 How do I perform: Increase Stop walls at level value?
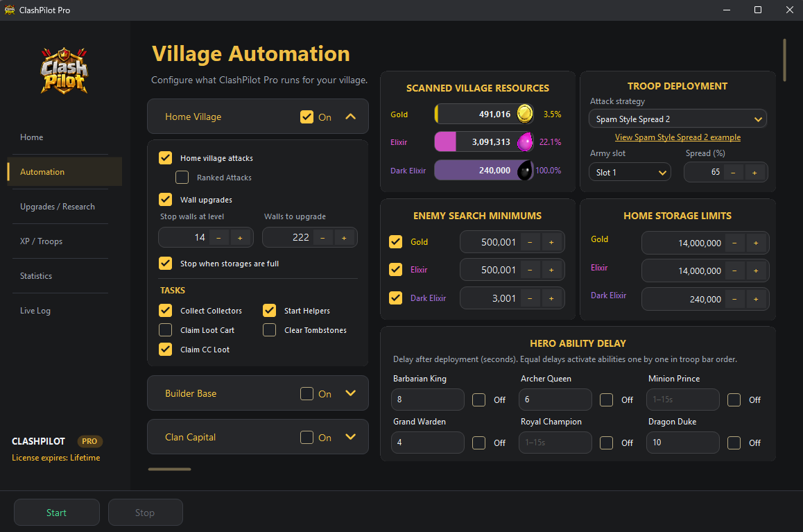240,238
